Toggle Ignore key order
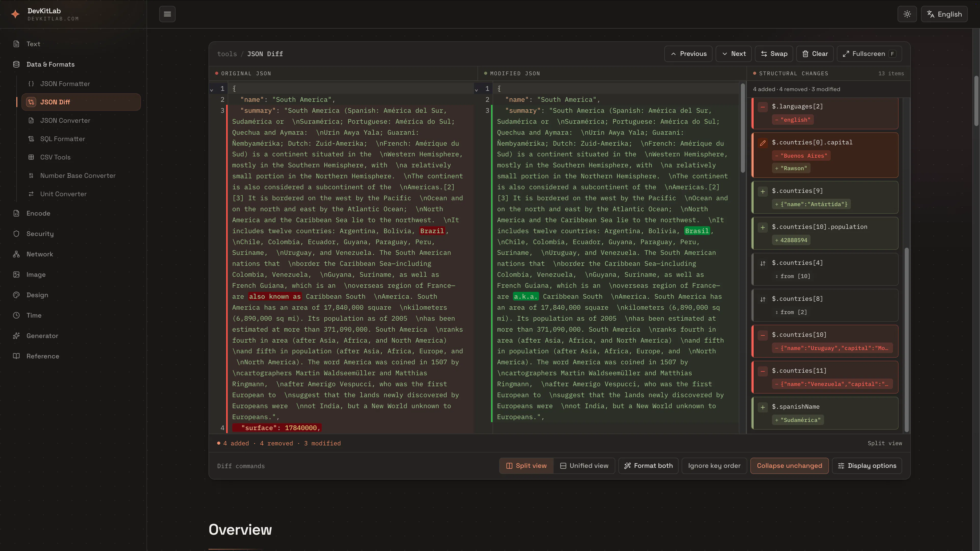Screen dimensions: 980x551 coord(714,466)
